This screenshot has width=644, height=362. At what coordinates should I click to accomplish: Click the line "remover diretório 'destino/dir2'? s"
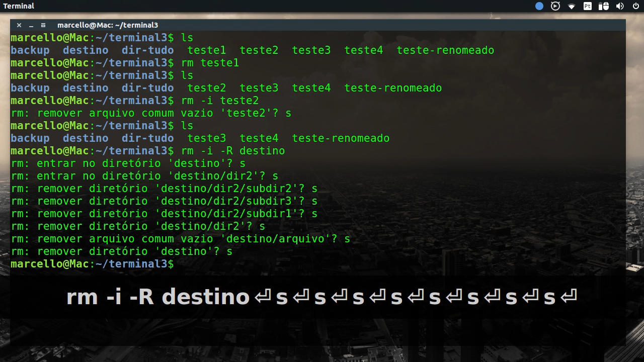pos(138,226)
